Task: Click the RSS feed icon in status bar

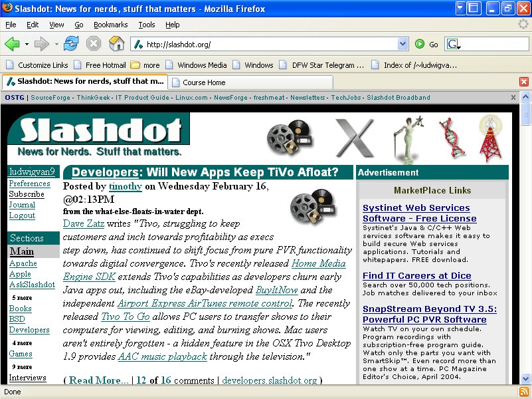Action: coord(523,392)
